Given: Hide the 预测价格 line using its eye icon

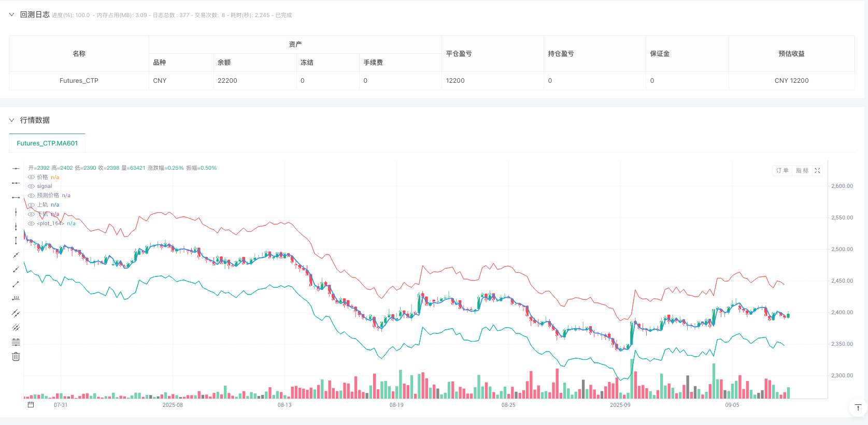Looking at the screenshot, I should (x=32, y=196).
